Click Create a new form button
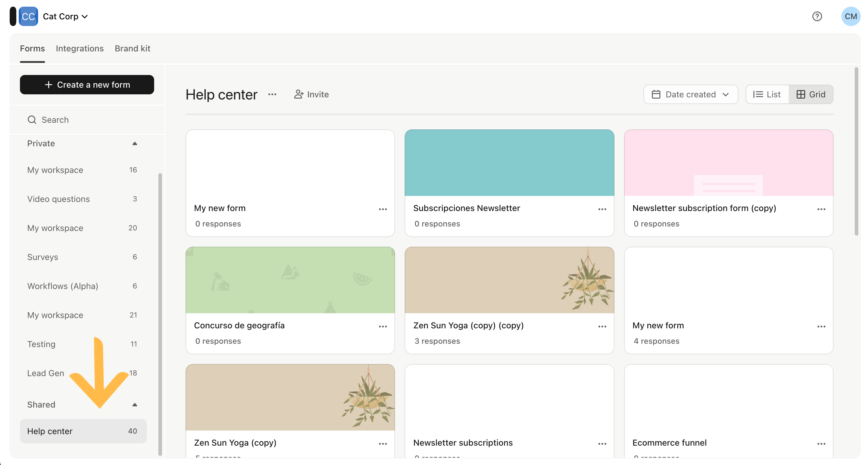The height and width of the screenshot is (465, 868). 87,85
